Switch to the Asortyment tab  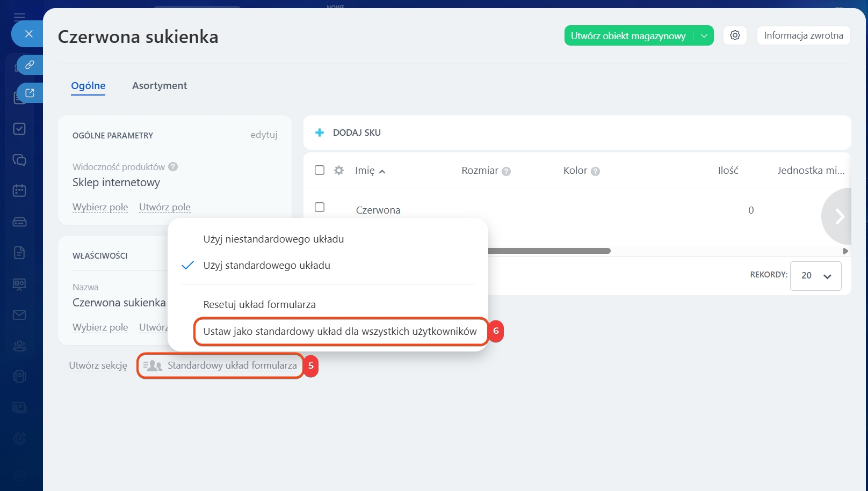pos(160,86)
